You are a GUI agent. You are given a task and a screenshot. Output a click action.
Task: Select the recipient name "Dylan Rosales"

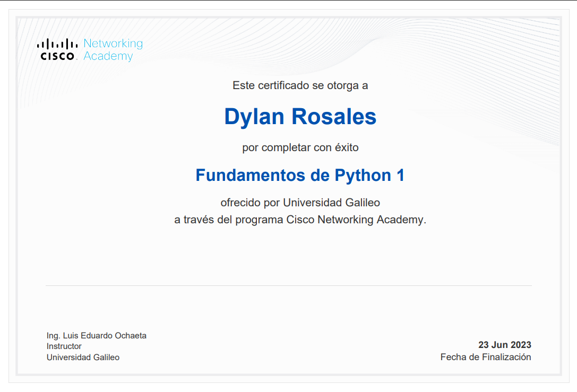click(300, 117)
